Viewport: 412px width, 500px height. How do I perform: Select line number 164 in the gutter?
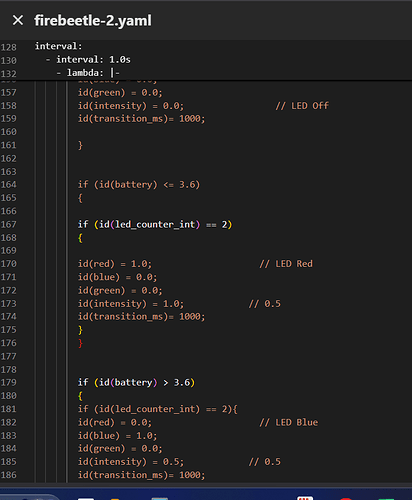point(8,184)
